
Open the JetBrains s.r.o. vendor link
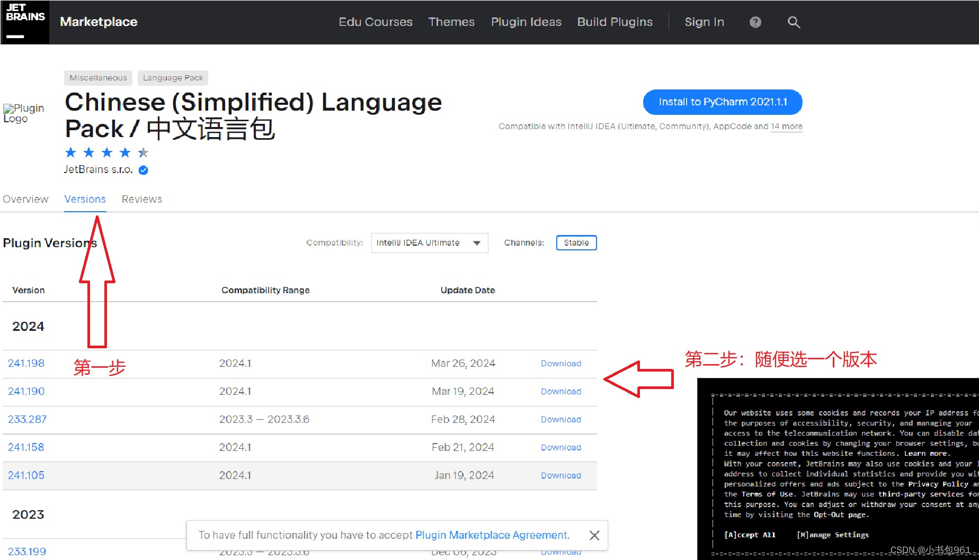(x=99, y=170)
